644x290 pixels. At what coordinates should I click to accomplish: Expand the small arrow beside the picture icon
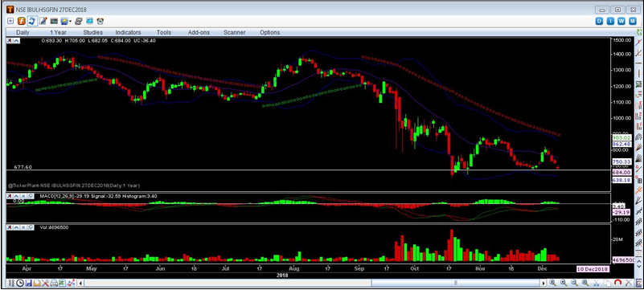pyautogui.click(x=71, y=22)
